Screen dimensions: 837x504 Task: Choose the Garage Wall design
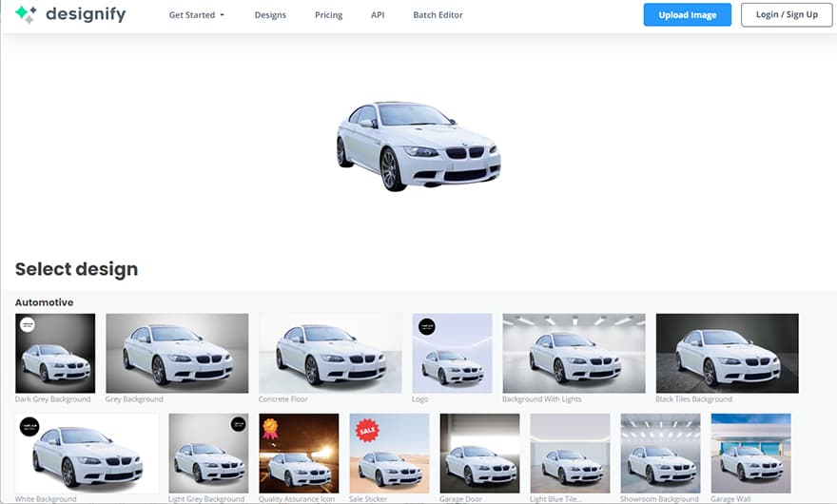point(751,454)
